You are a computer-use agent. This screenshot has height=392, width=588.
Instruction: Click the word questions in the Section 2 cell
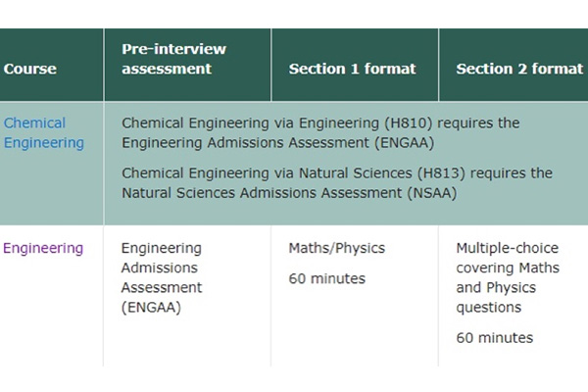click(489, 308)
